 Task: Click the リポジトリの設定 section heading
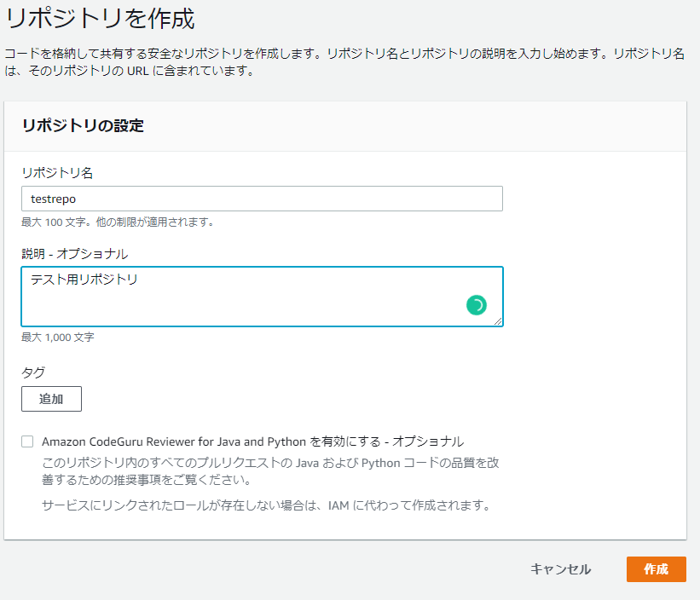coord(83,126)
